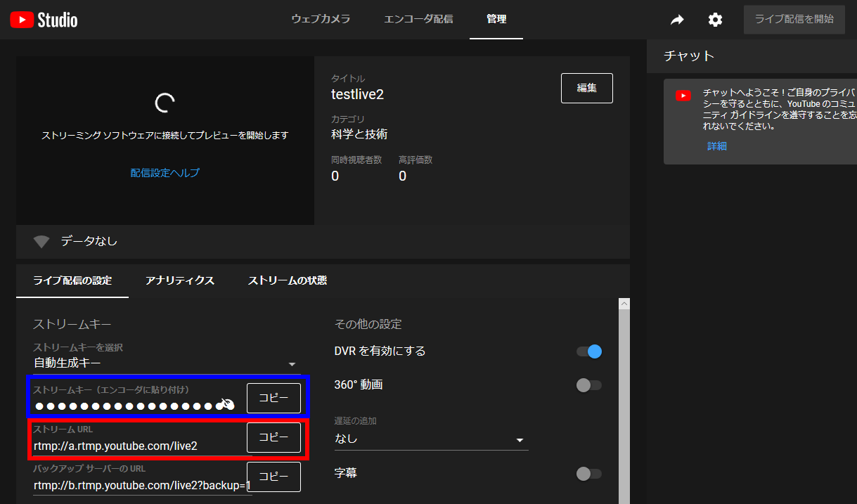This screenshot has width=857, height=504.
Task: Switch to the エンコーダ配信 tab
Action: click(418, 19)
